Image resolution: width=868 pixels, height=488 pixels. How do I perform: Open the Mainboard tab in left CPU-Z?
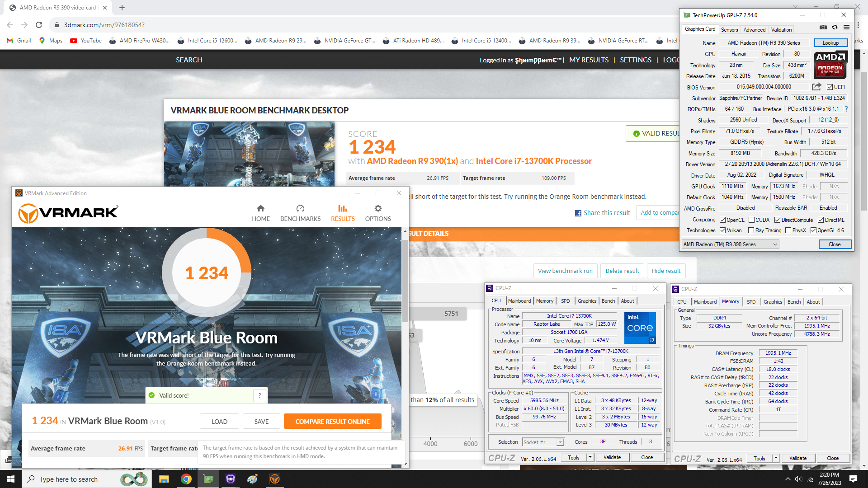[x=519, y=301]
